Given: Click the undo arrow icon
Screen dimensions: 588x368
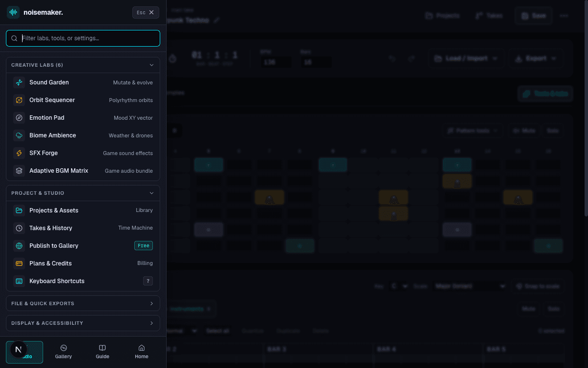Looking at the screenshot, I should (392, 58).
